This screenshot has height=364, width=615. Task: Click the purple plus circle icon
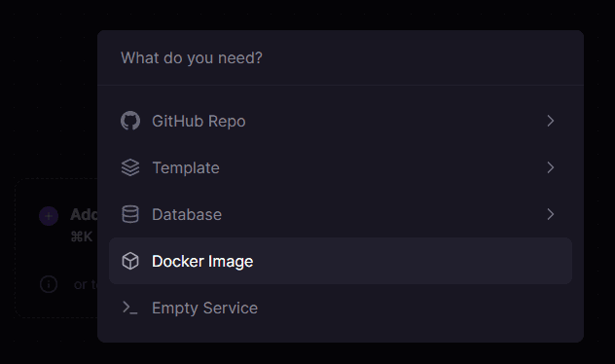tap(49, 216)
